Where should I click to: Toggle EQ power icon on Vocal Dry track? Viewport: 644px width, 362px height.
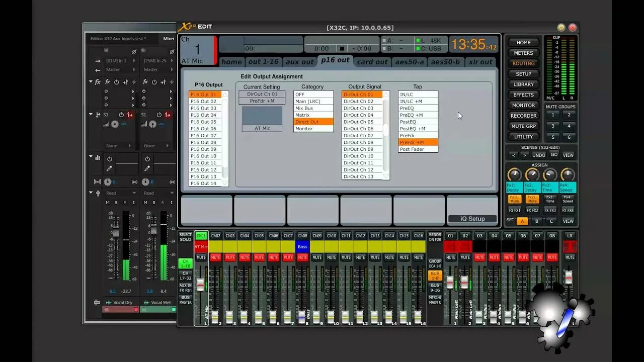(109, 159)
